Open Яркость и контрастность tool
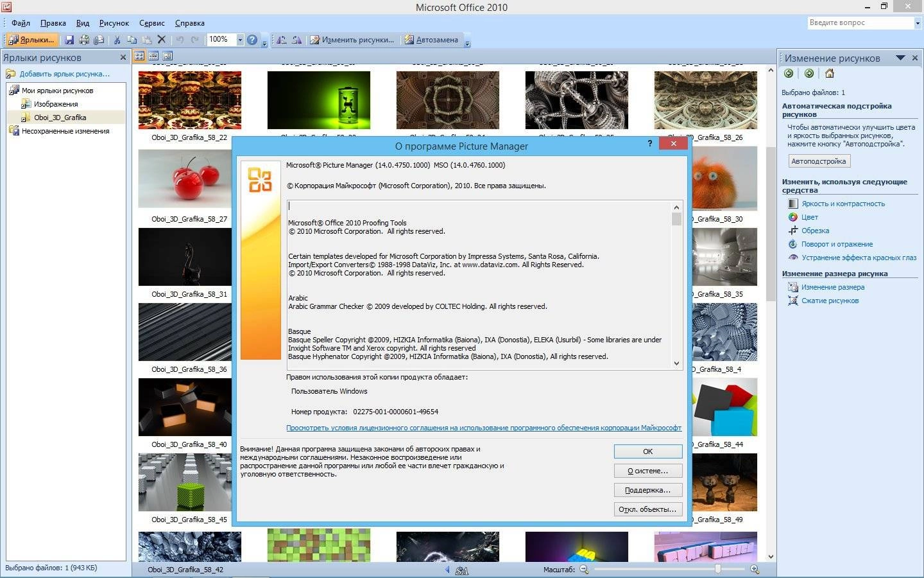 843,204
